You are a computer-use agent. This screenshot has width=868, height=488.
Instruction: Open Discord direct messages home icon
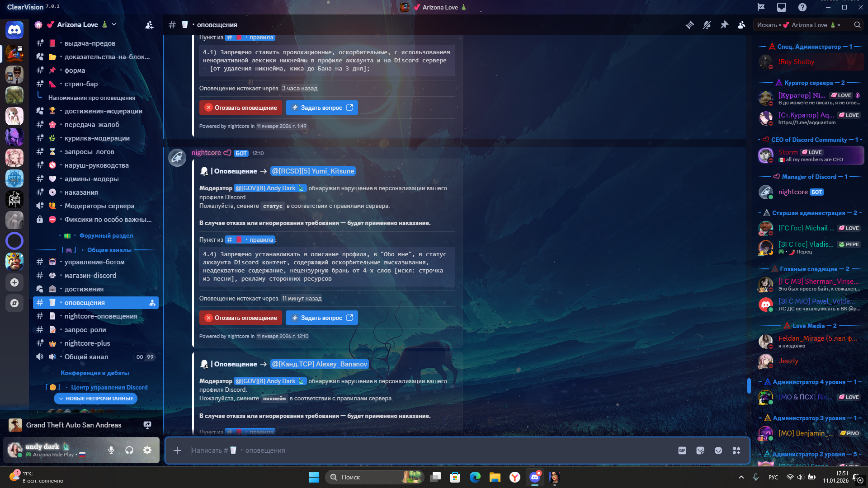pos(14,30)
